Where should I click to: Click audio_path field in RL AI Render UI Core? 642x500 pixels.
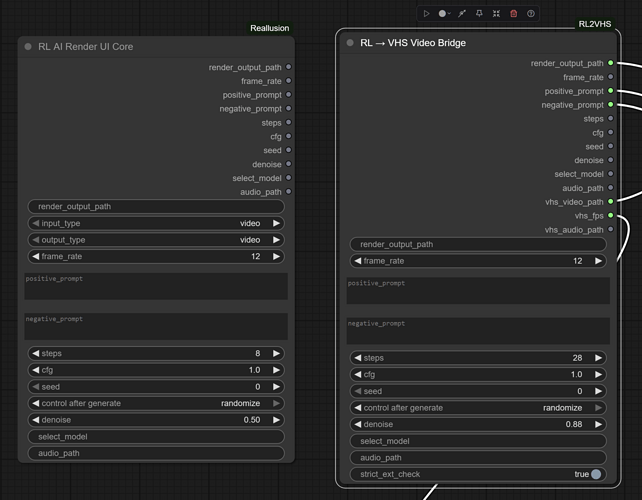pos(156,453)
